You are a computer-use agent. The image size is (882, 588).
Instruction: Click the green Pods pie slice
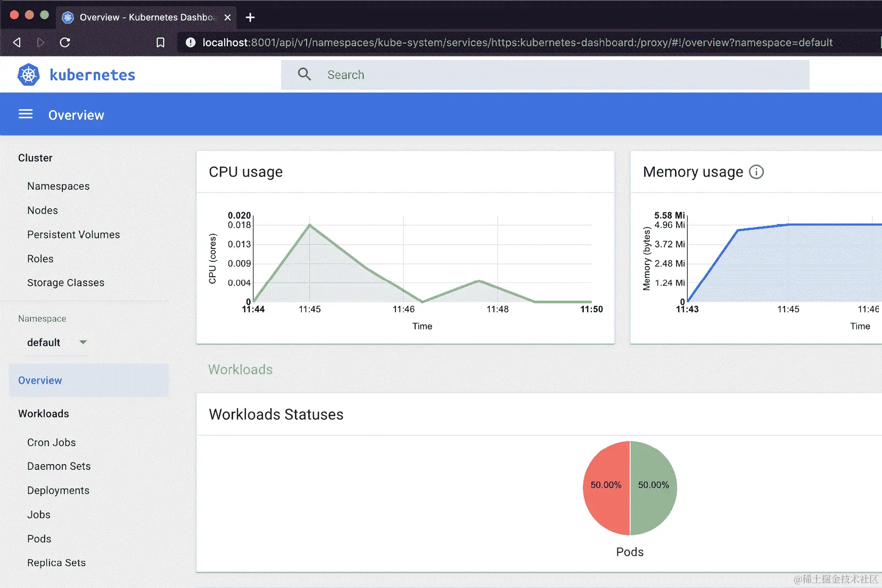click(654, 485)
